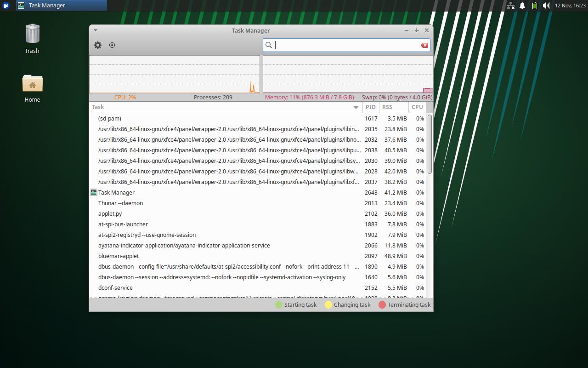Select the Thunar --daemon process
588x368 pixels.
(x=258, y=203)
